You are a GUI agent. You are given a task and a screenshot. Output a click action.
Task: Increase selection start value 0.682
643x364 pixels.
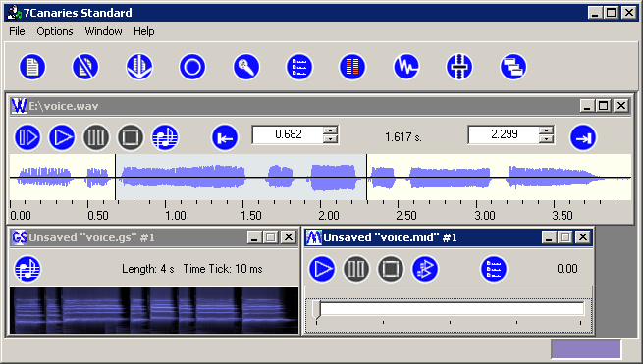(330, 130)
